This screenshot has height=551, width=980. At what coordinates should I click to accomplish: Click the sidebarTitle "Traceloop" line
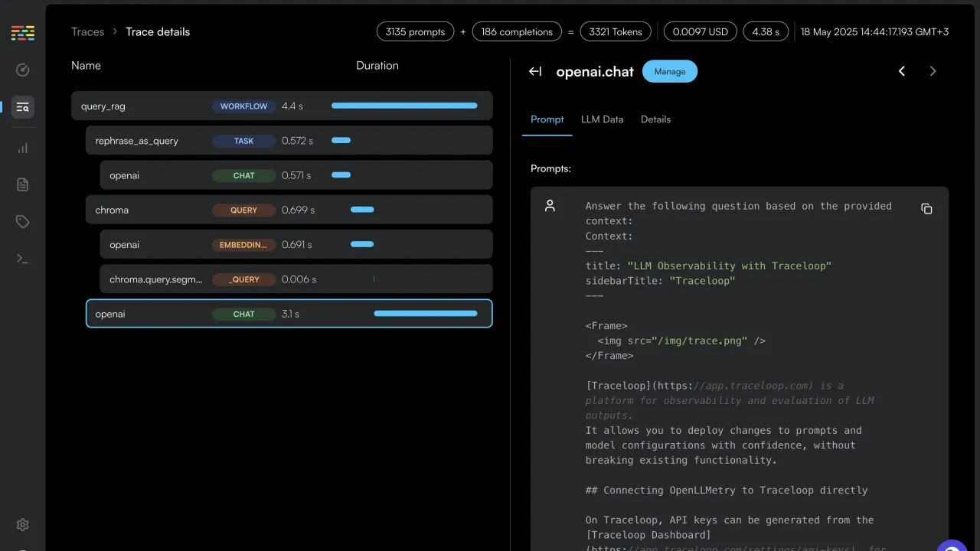[x=660, y=281]
